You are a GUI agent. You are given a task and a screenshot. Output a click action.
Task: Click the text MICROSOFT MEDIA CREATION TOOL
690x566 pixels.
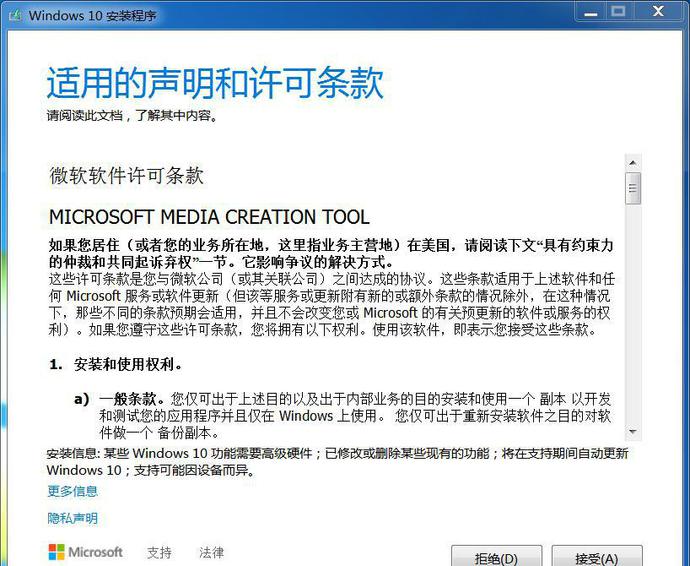(209, 217)
